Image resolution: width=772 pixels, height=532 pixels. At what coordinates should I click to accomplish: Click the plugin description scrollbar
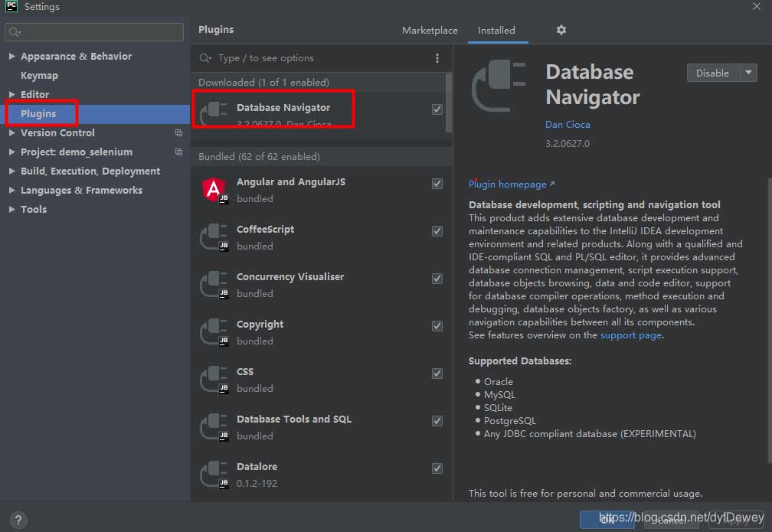[x=770, y=320]
